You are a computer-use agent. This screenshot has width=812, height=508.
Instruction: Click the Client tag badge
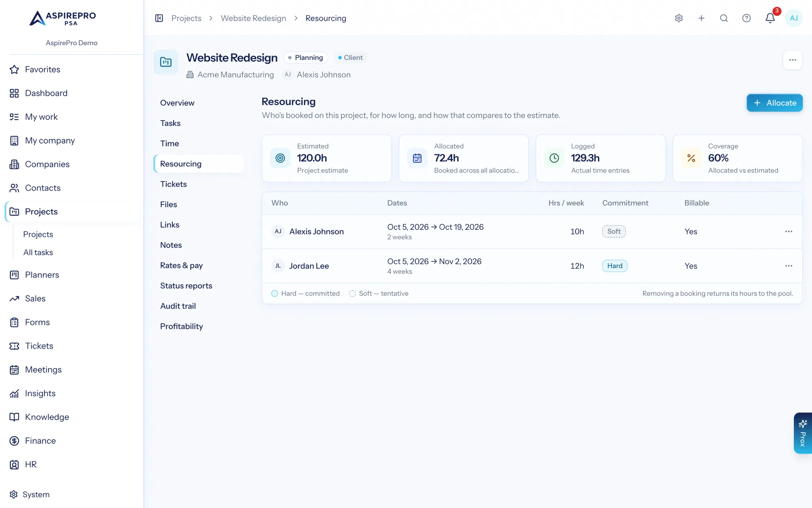(350, 58)
